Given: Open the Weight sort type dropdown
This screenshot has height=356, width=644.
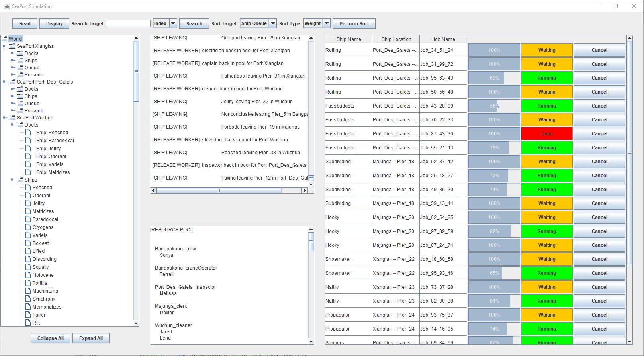Looking at the screenshot, I should [x=327, y=23].
